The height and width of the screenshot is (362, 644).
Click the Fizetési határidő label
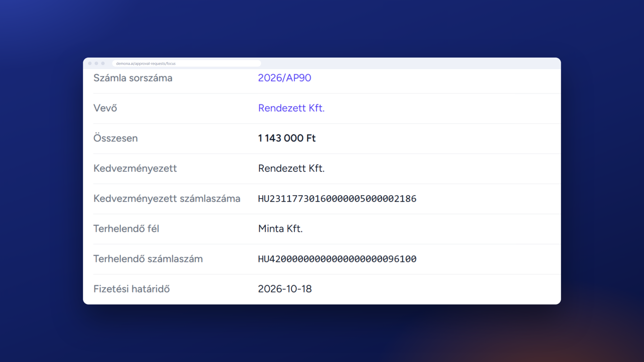tap(131, 289)
